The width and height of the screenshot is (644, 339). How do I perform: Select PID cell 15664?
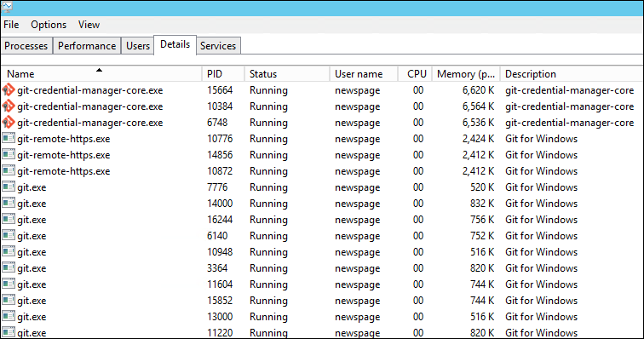click(220, 90)
